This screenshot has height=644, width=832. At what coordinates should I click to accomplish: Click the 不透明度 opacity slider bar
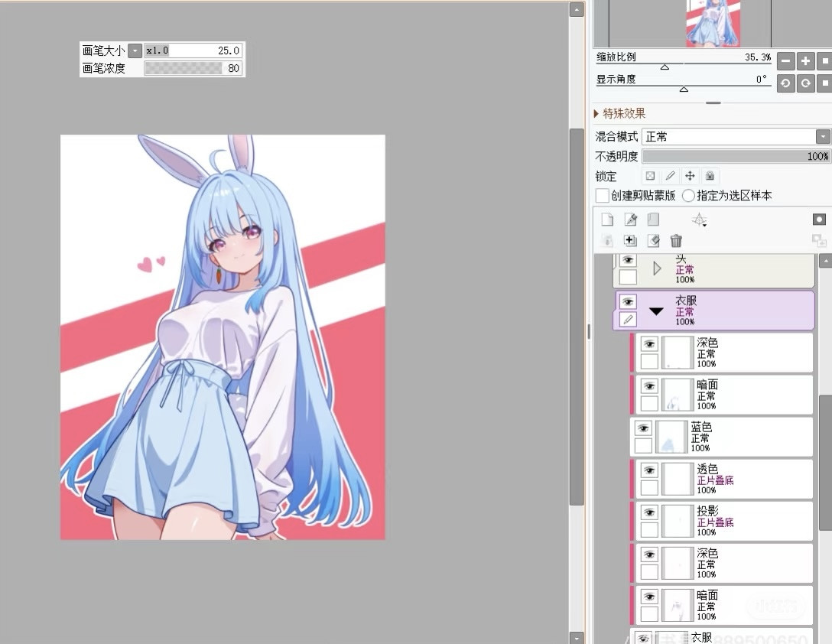pos(735,156)
